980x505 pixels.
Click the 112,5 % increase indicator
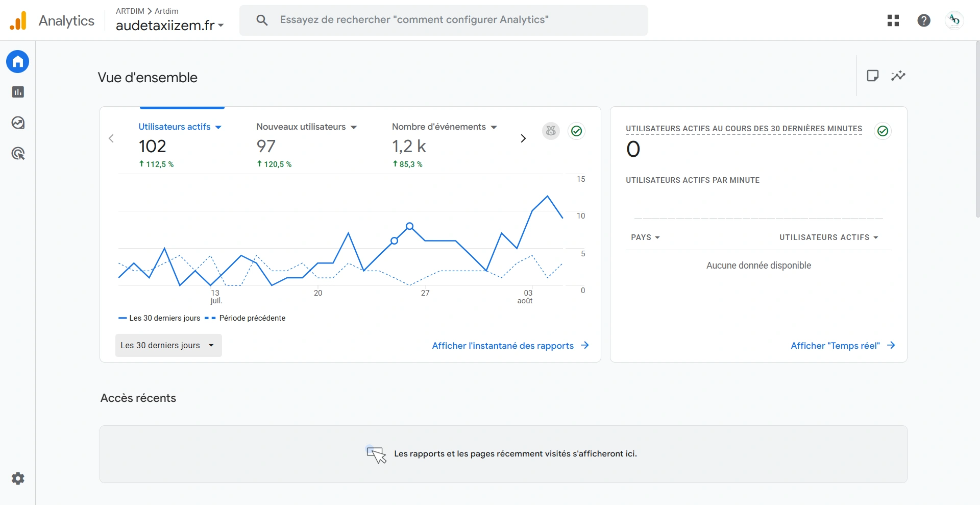(x=156, y=164)
